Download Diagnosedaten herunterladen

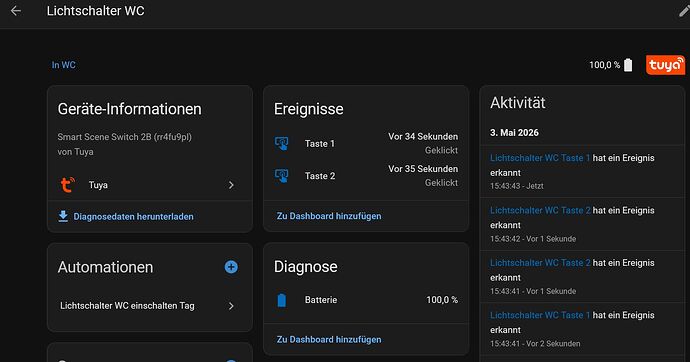pos(133,216)
